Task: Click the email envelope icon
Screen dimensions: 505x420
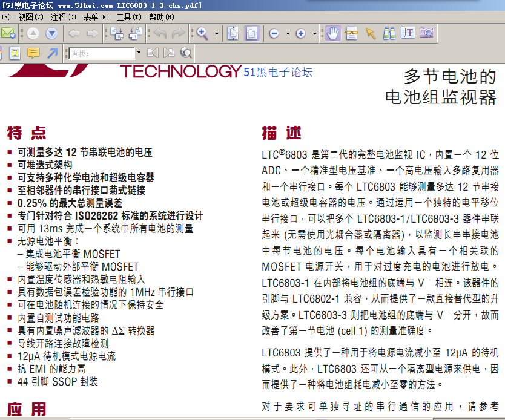Action: pos(8,33)
